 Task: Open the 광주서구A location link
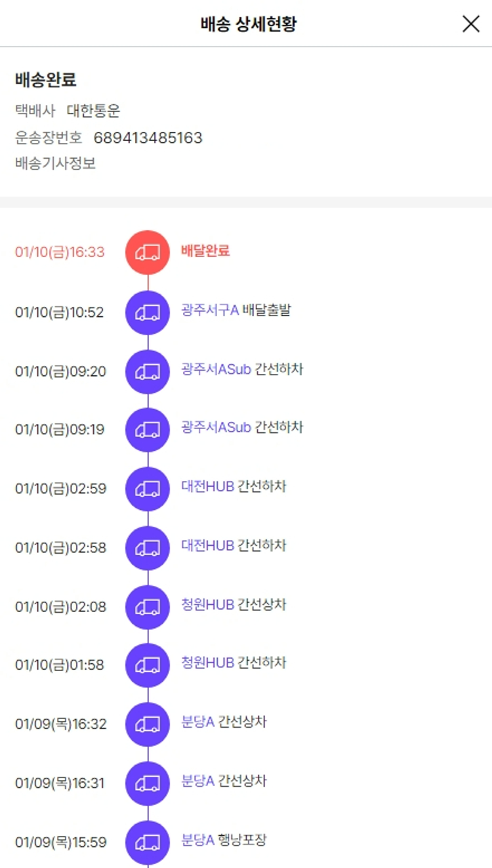tap(210, 310)
